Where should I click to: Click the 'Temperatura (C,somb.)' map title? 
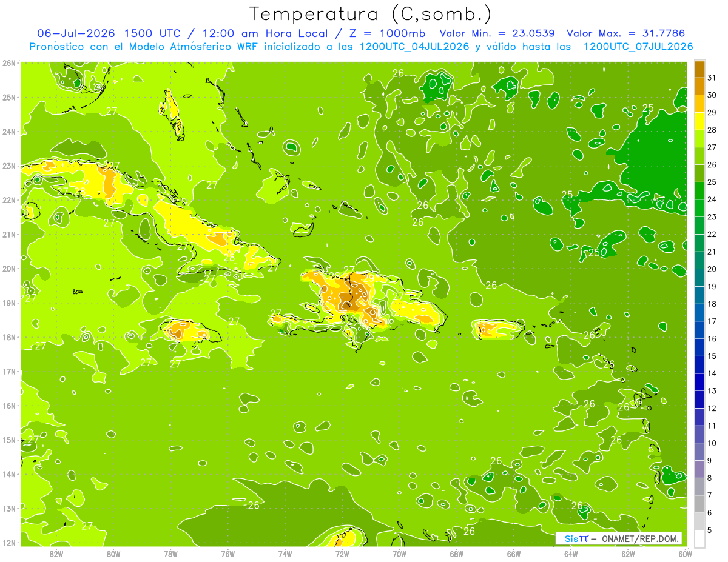(x=371, y=14)
